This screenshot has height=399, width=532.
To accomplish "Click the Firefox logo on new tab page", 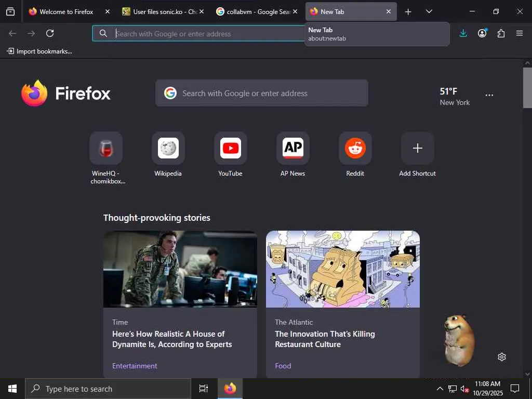I will pos(66,93).
